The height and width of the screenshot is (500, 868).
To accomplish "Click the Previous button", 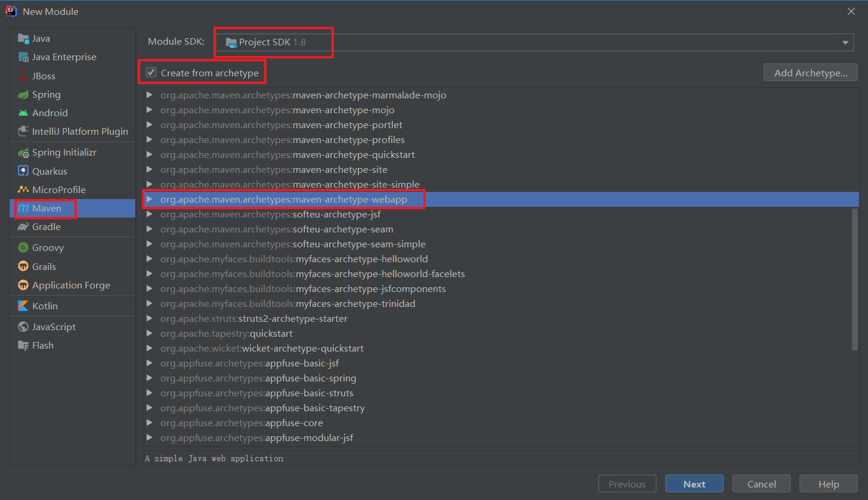I will point(627,484).
